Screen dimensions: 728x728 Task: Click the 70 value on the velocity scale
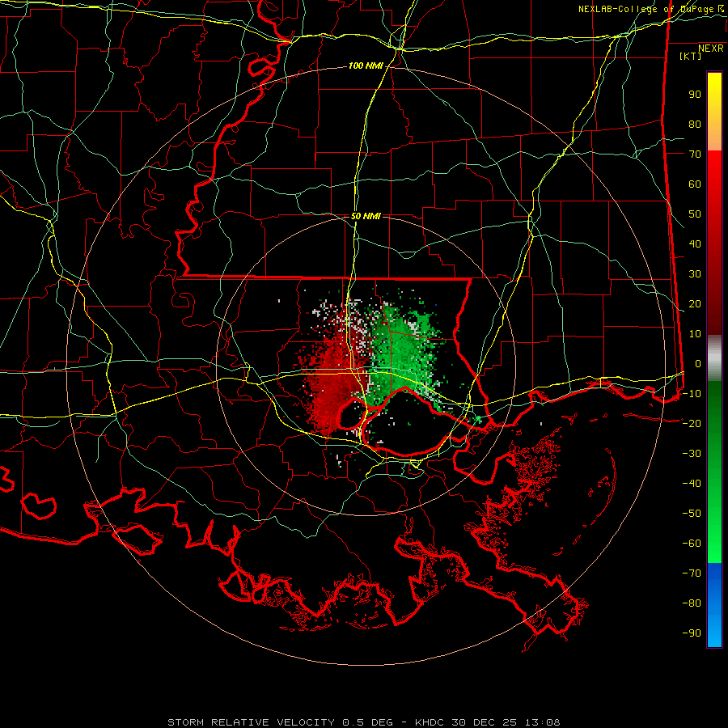click(x=695, y=154)
